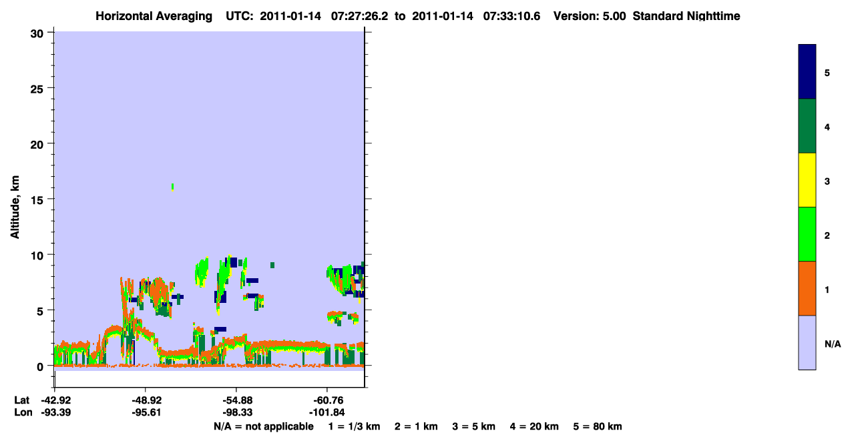
Task: Click the legend text '3 = 5 km'
Action: tap(474, 426)
